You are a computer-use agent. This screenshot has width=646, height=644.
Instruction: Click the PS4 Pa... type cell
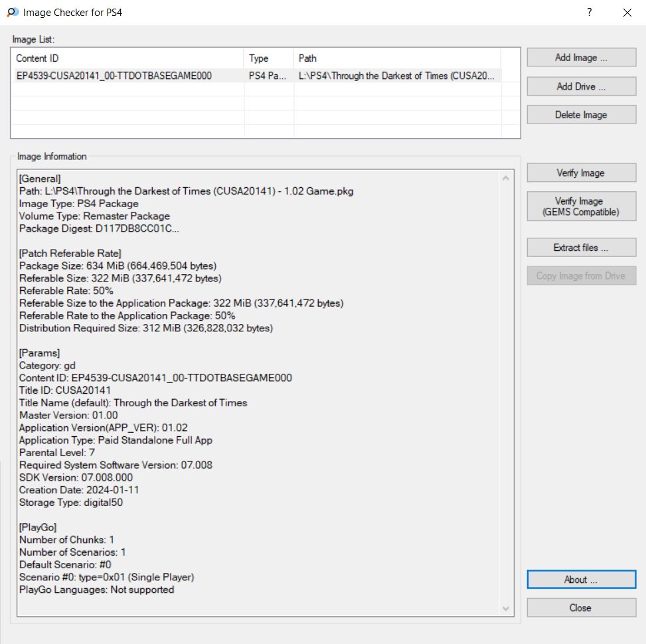click(268, 76)
